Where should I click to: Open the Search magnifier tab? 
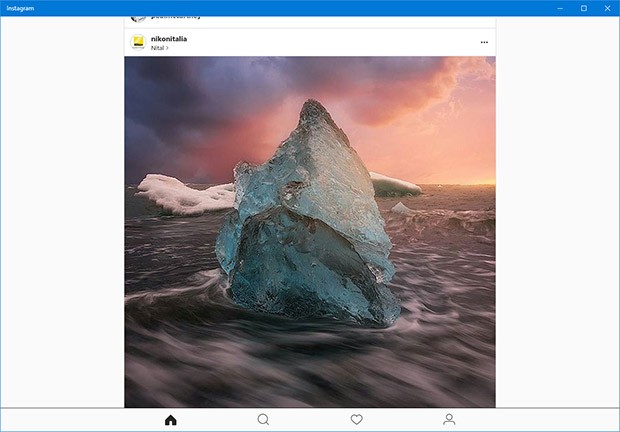click(x=263, y=419)
